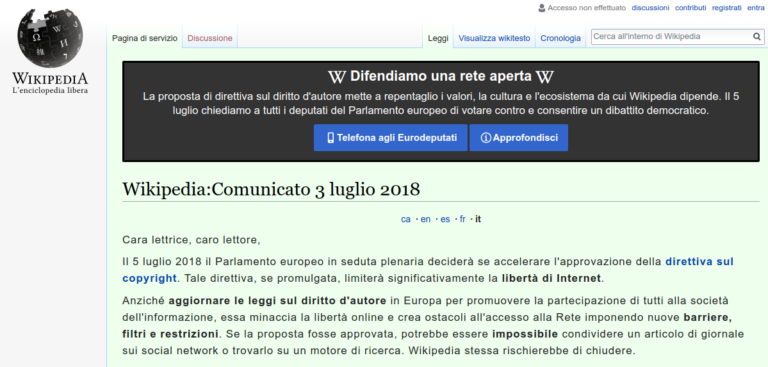Switch to the Discussione tab
Image resolution: width=768 pixels, height=367 pixels.
click(x=210, y=38)
